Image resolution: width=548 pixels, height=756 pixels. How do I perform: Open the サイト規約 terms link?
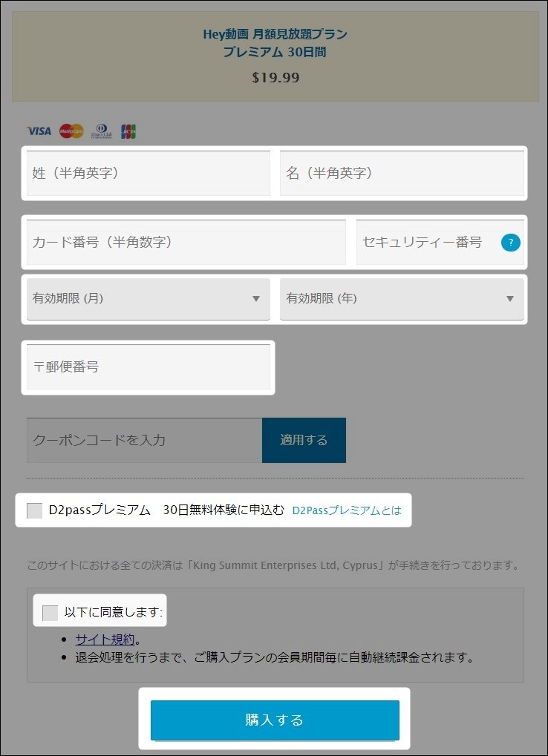pos(105,640)
